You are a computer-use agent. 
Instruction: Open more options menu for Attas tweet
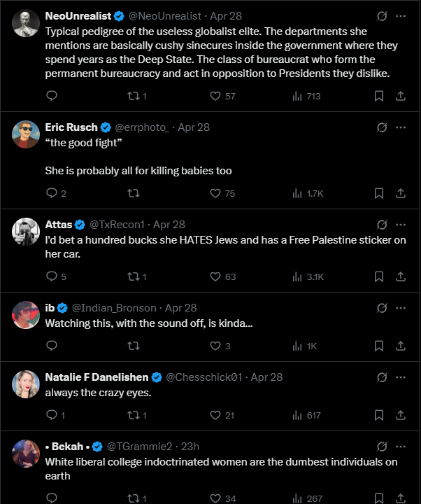pyautogui.click(x=401, y=225)
